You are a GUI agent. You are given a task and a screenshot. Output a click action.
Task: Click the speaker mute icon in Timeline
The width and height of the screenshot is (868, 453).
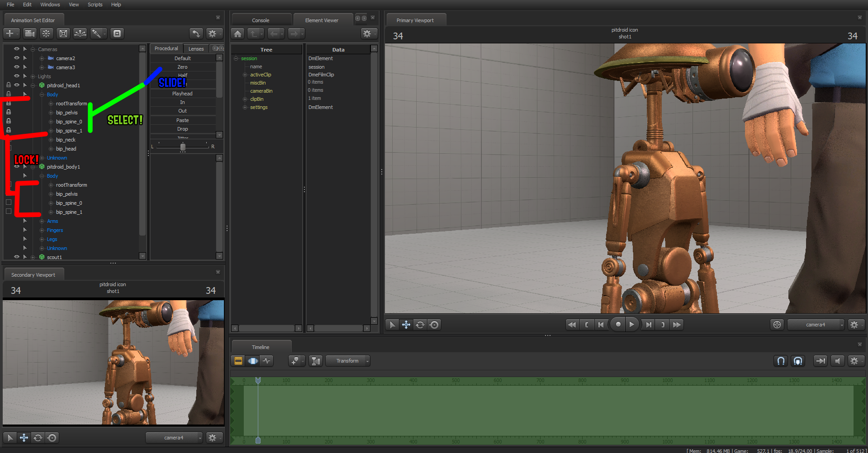tap(838, 361)
